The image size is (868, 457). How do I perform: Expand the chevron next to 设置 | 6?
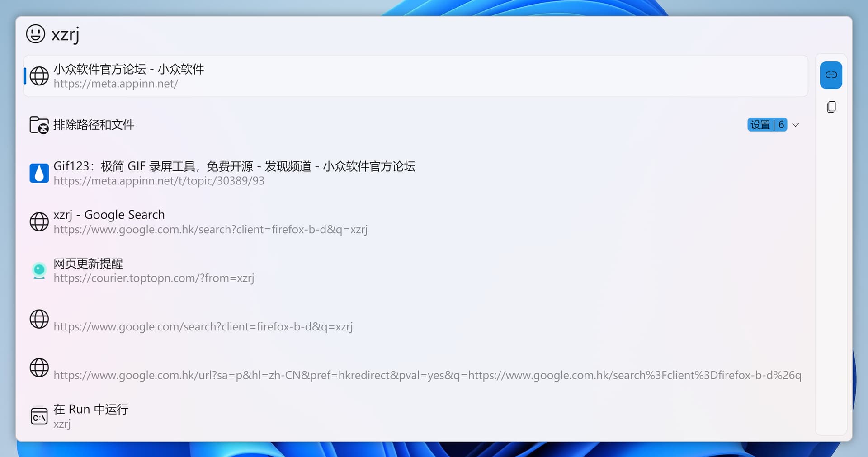pos(796,125)
